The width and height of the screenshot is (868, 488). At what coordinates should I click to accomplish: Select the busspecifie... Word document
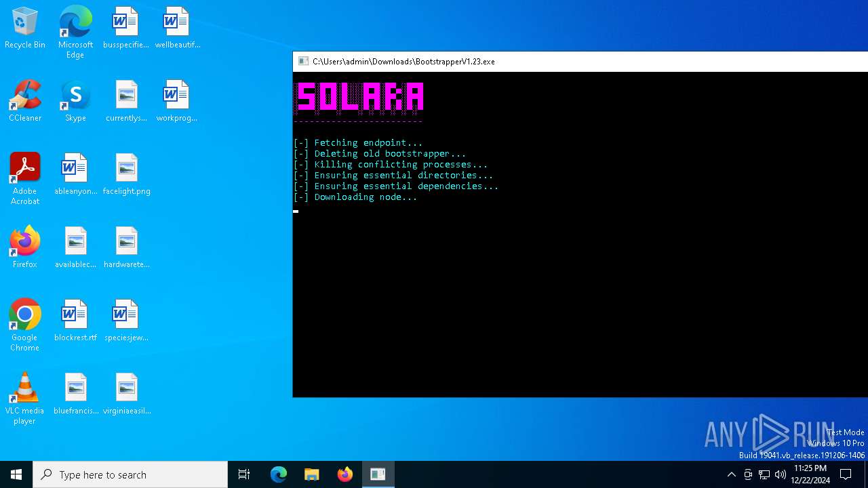click(x=126, y=28)
